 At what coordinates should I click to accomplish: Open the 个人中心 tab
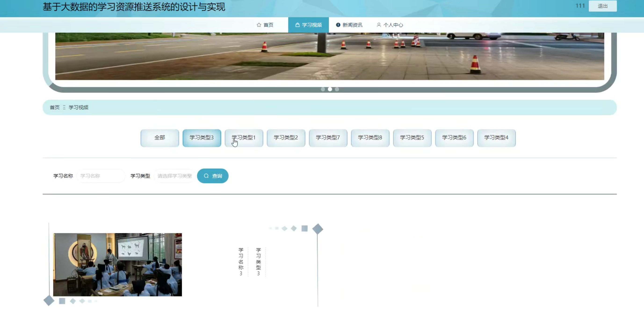click(390, 25)
